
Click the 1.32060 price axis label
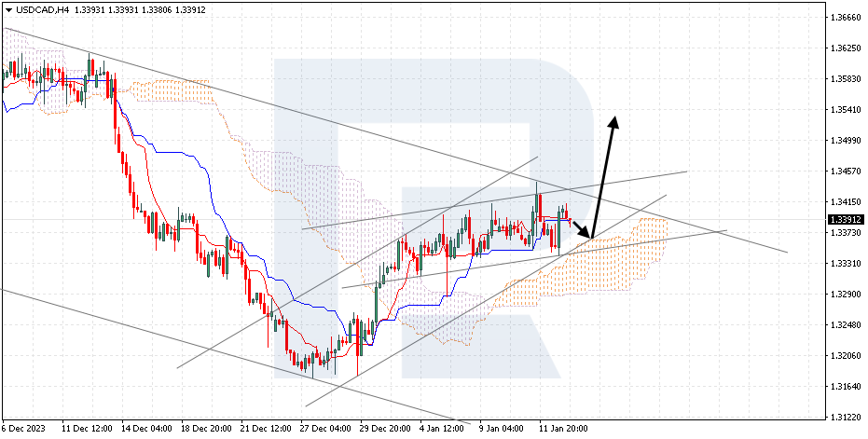[x=844, y=355]
